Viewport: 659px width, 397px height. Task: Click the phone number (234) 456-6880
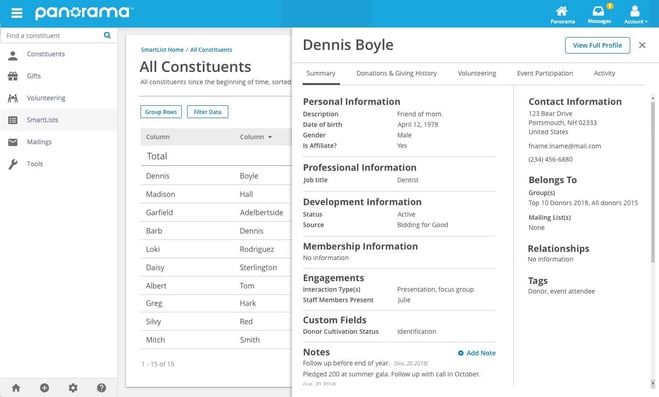tap(551, 160)
